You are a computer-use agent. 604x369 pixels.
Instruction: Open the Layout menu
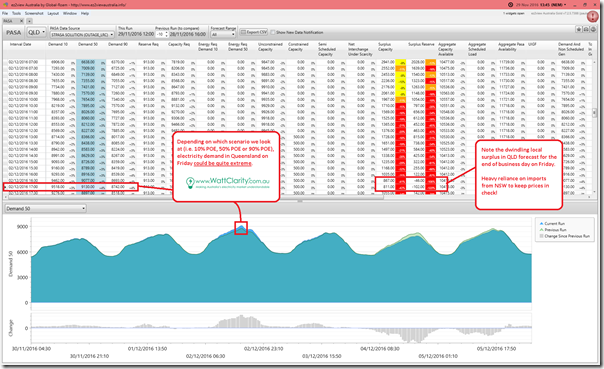click(53, 13)
